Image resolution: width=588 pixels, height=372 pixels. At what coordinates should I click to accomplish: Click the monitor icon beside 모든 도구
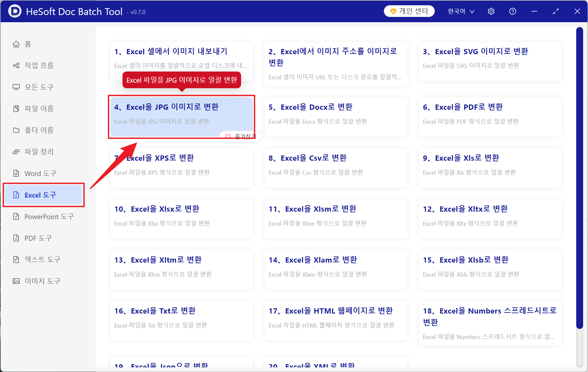[16, 87]
